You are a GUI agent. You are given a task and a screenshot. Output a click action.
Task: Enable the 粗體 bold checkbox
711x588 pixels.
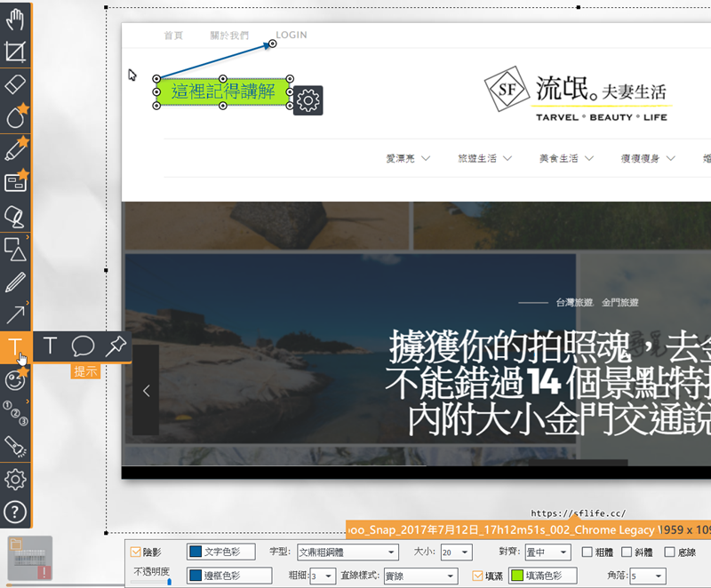[587, 552]
